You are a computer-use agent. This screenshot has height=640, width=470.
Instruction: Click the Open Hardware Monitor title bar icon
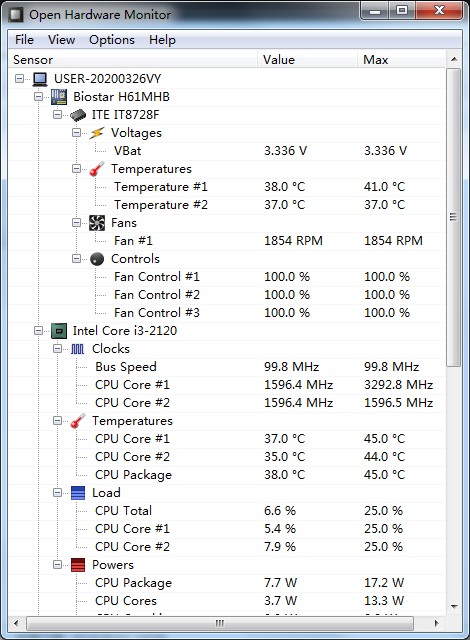(16, 15)
